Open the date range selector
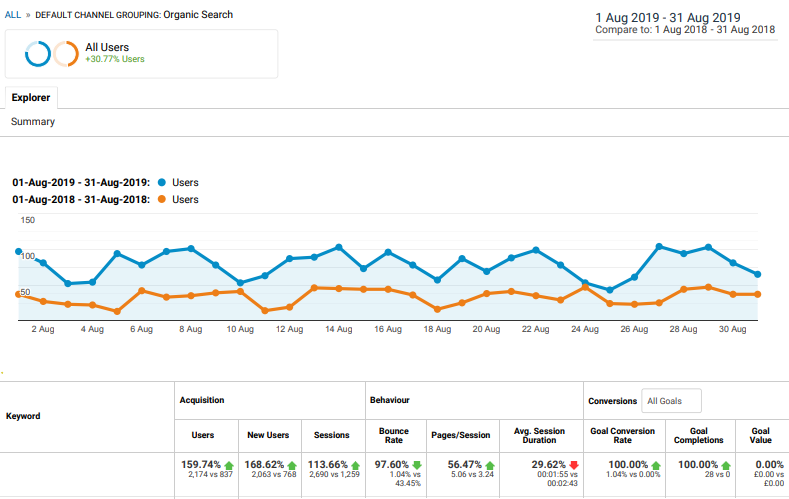The height and width of the screenshot is (499, 789). click(x=685, y=24)
